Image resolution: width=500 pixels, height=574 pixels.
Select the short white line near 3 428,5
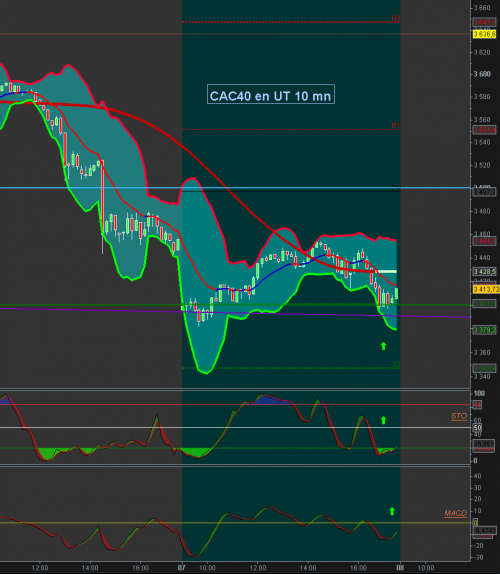coord(387,272)
